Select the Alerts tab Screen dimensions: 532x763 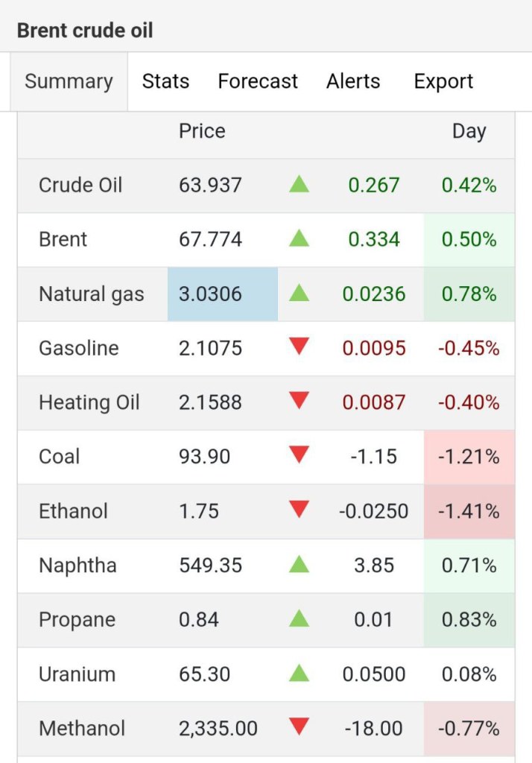353,81
